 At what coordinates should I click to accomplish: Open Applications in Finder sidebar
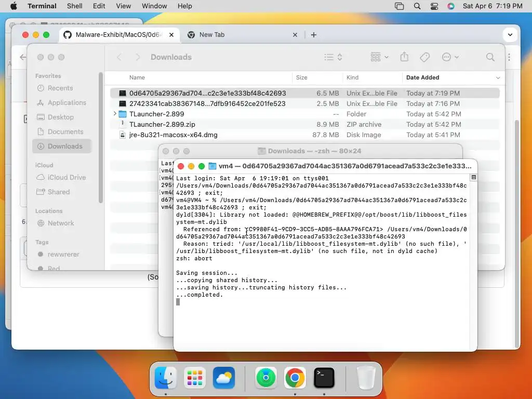[x=62, y=102]
